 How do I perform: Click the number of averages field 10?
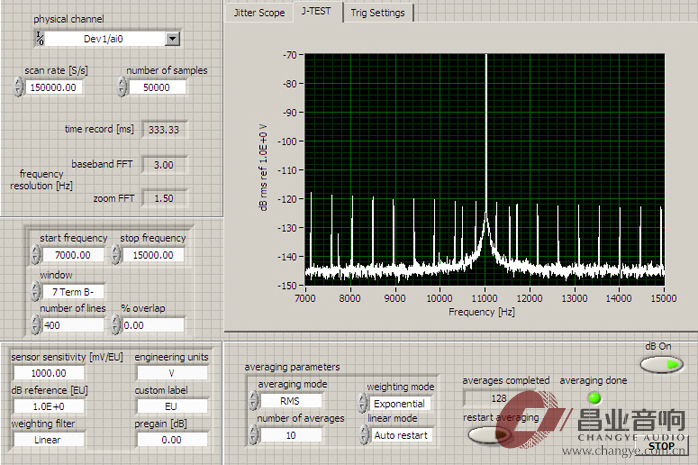click(291, 435)
